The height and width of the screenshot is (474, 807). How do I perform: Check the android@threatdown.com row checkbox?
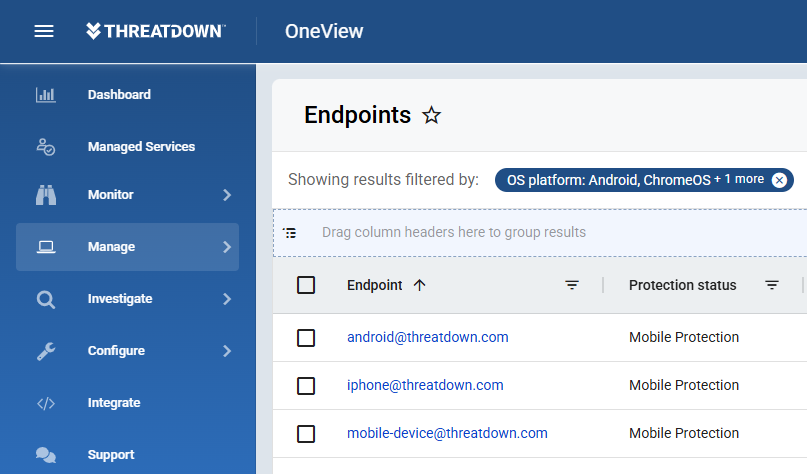coord(306,338)
